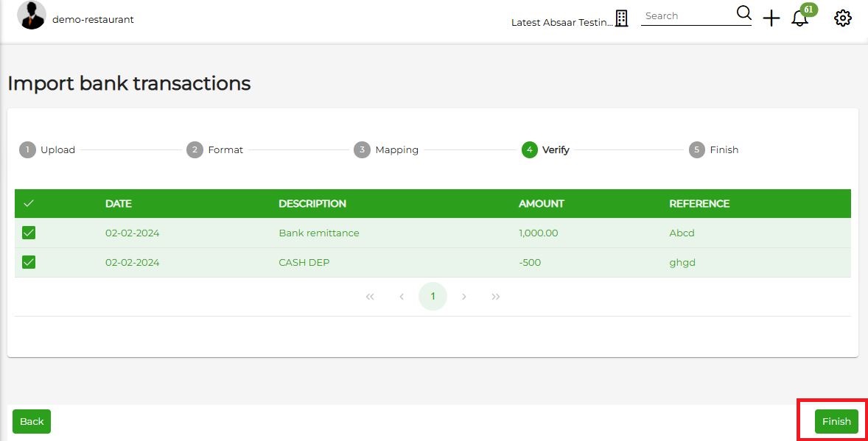The height and width of the screenshot is (441, 868).
Task: Go to the last page double-arrow
Action: pyautogui.click(x=495, y=297)
